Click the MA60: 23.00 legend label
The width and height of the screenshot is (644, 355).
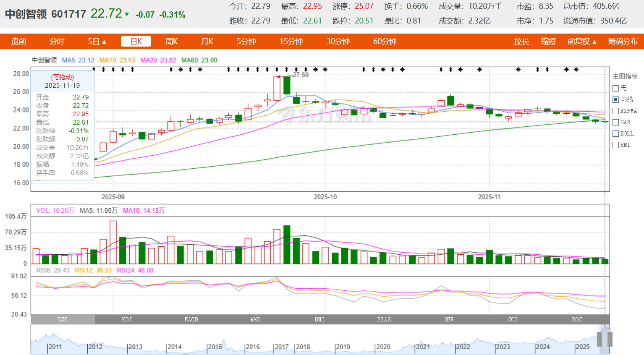[x=199, y=60]
